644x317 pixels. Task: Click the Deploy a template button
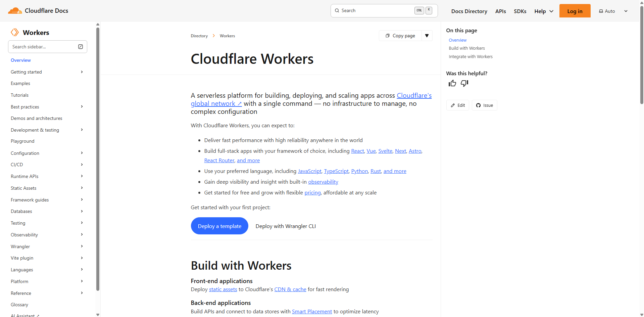point(219,226)
